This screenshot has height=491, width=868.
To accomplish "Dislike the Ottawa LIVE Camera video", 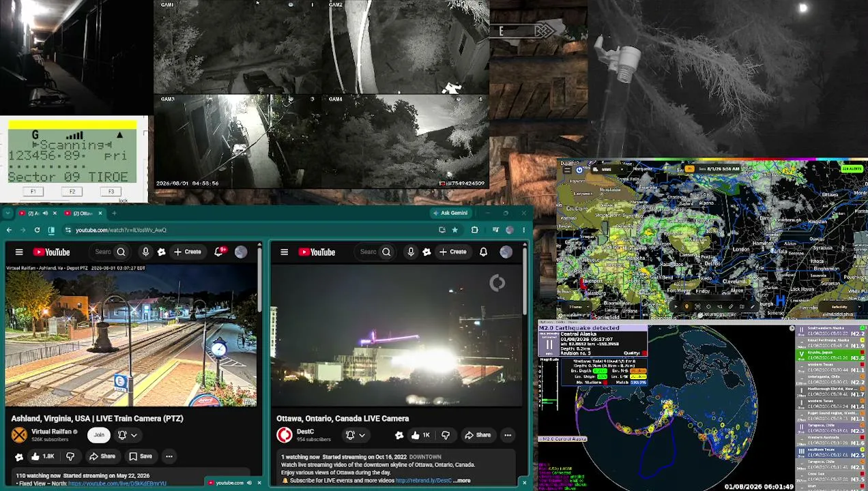I will click(446, 435).
